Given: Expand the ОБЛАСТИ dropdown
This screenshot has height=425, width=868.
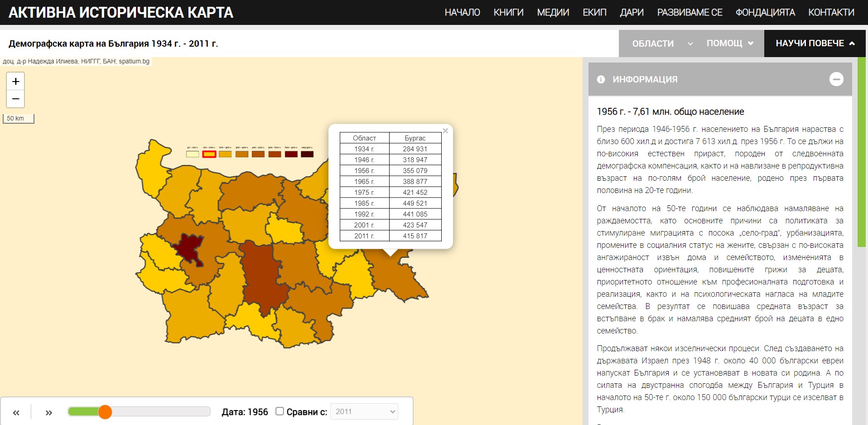Looking at the screenshot, I should (661, 43).
